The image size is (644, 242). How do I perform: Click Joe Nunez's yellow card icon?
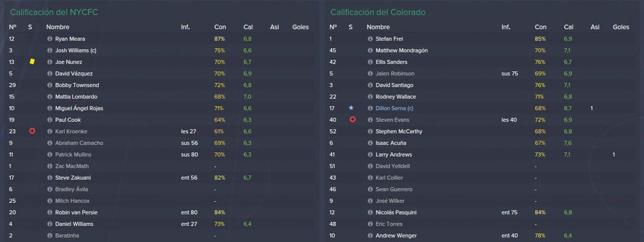[32, 62]
